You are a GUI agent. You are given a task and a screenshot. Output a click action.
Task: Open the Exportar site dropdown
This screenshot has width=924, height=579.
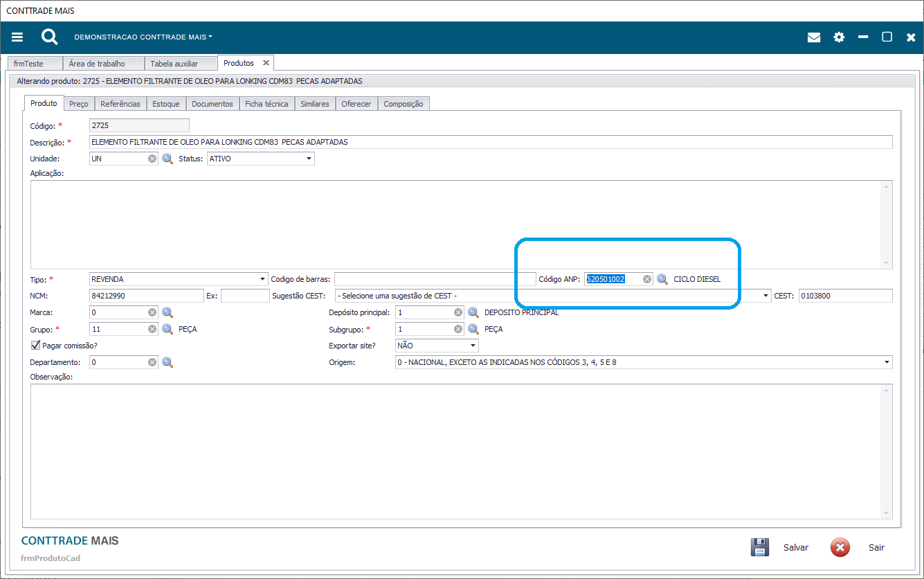[473, 346]
